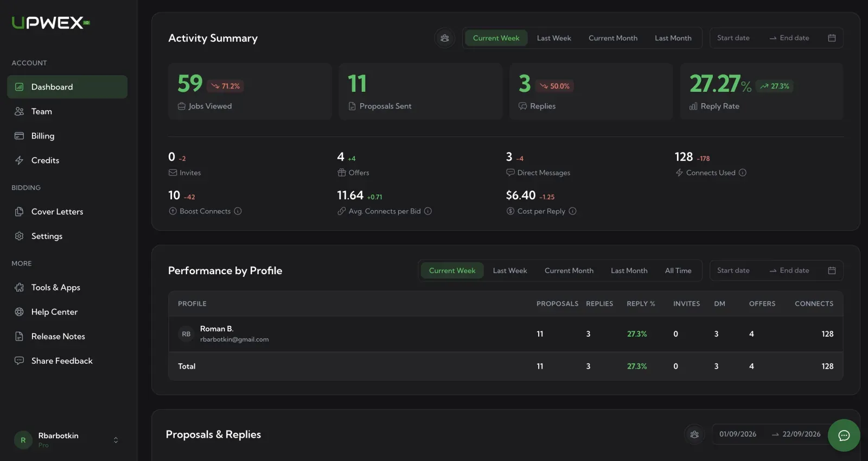Click the Reply Rate chart icon
The image size is (868, 461).
pos(693,106)
